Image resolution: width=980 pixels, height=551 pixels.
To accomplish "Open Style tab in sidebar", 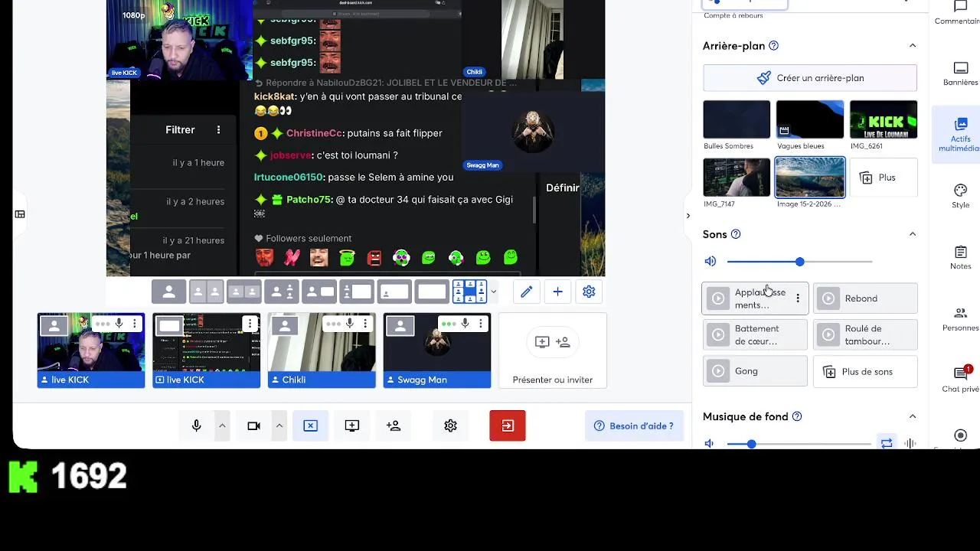I will (x=960, y=196).
